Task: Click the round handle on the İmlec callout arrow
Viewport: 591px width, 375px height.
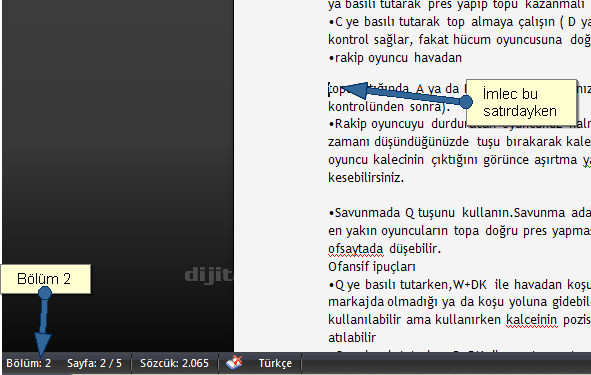Action: 466,101
